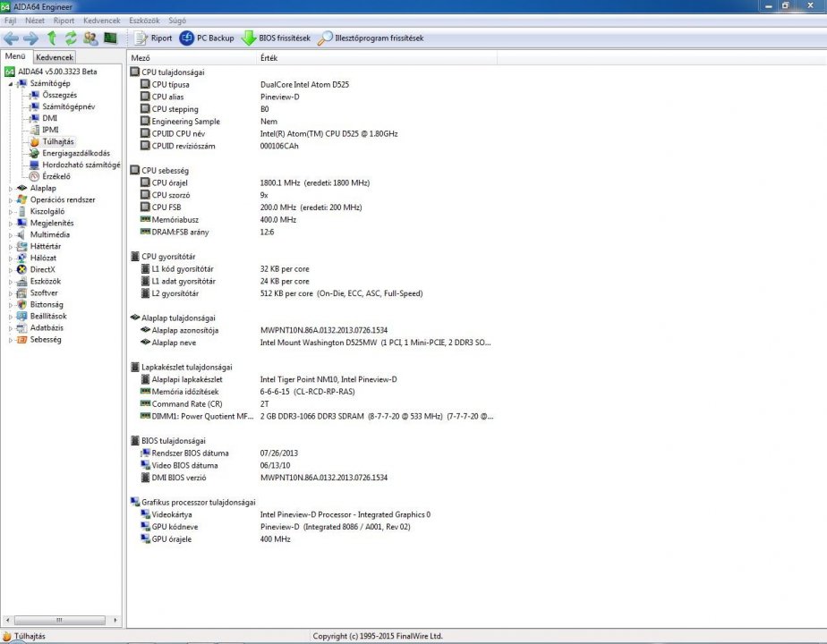Click sidebar scrollbar left arrow
The image size is (827, 644).
click(7, 620)
